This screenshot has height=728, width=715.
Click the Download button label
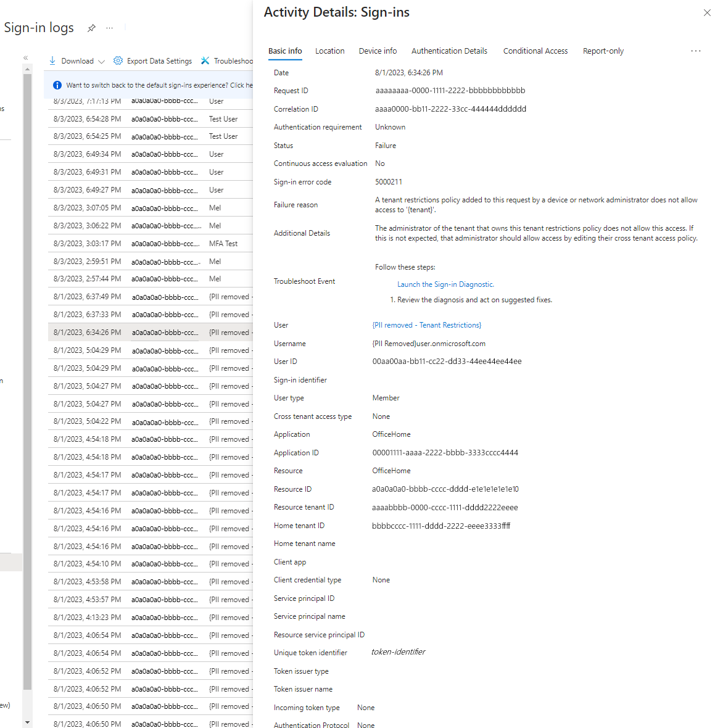point(78,61)
